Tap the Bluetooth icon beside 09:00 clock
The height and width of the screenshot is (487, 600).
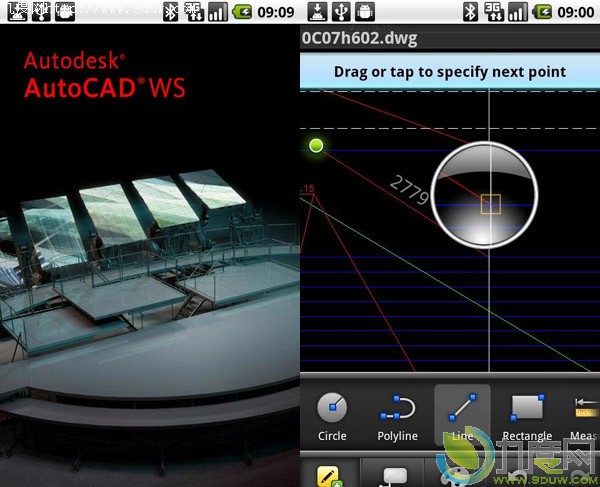(x=470, y=12)
